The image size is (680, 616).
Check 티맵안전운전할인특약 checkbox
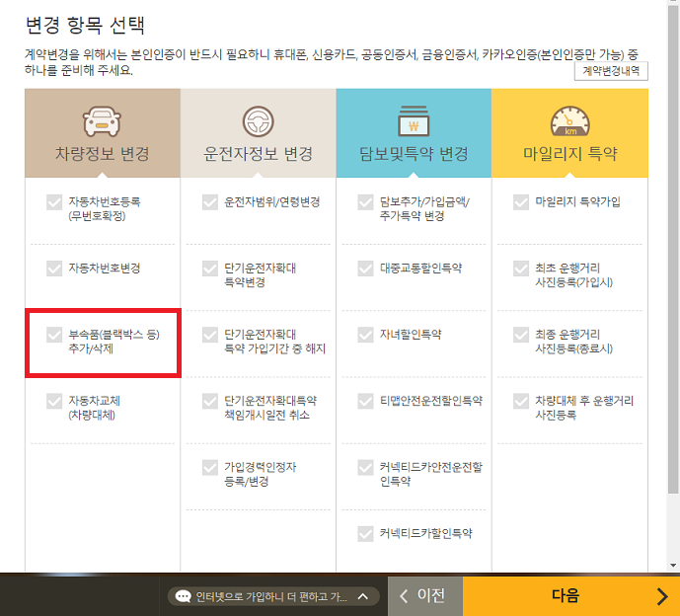365,401
